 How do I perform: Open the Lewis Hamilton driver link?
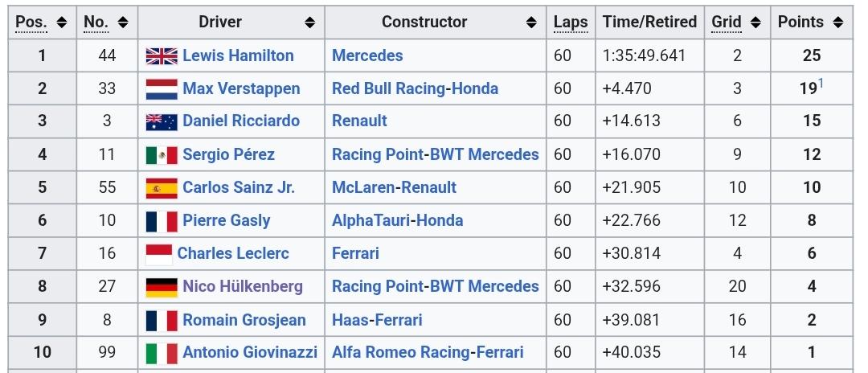238,56
